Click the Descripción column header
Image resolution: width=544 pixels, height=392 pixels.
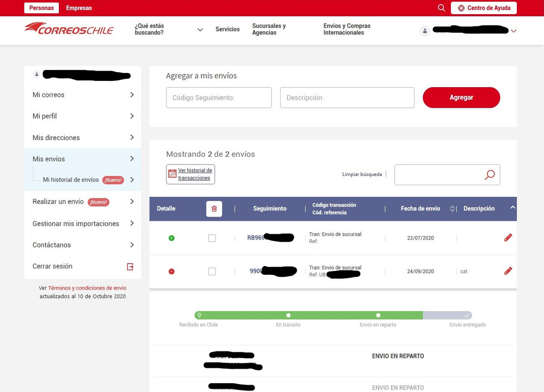(x=479, y=209)
